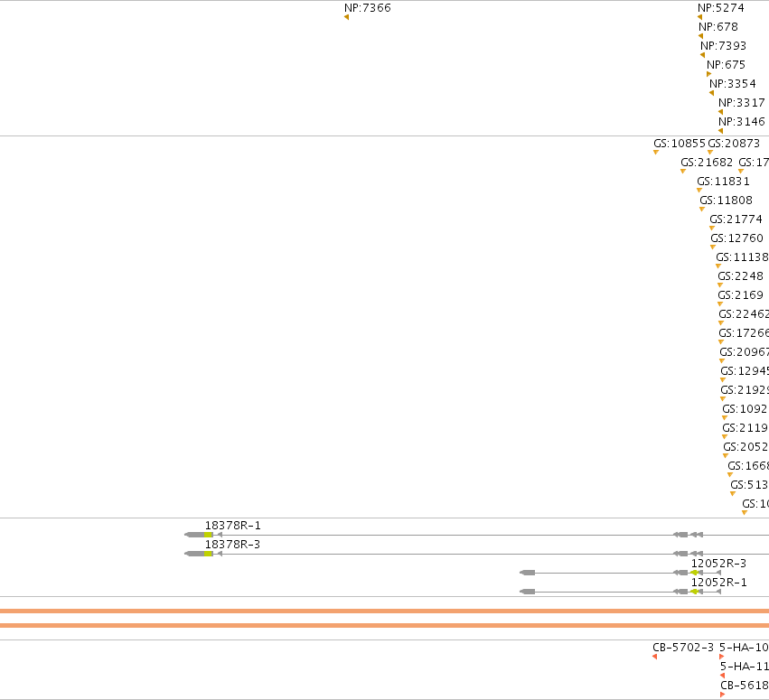The width and height of the screenshot is (769, 700).
Task: Click the GS:20873 feature label
Action: [x=734, y=144]
